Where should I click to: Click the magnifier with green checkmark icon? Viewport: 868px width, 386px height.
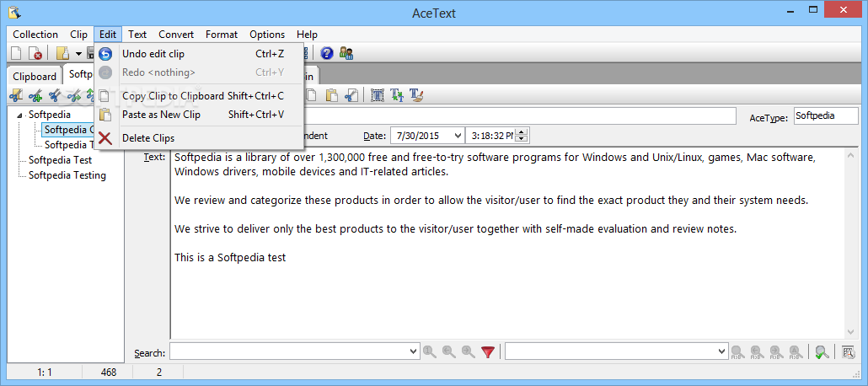(x=822, y=351)
